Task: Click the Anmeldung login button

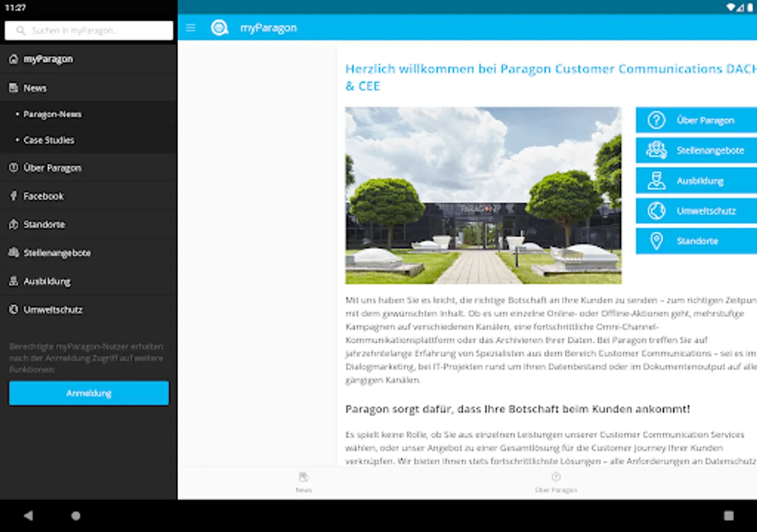Action: pyautogui.click(x=89, y=393)
